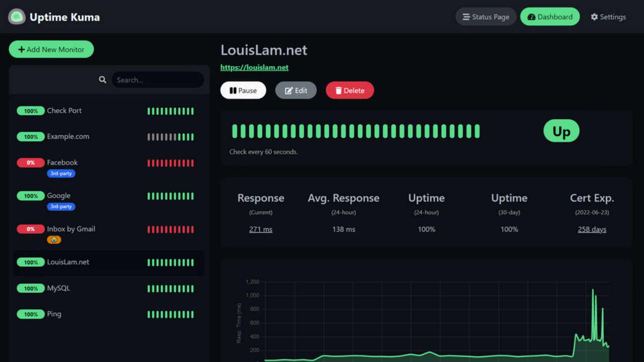The height and width of the screenshot is (362, 644).
Task: Click the latest heartbeat bar for LouisLam.net
Action: 476,130
